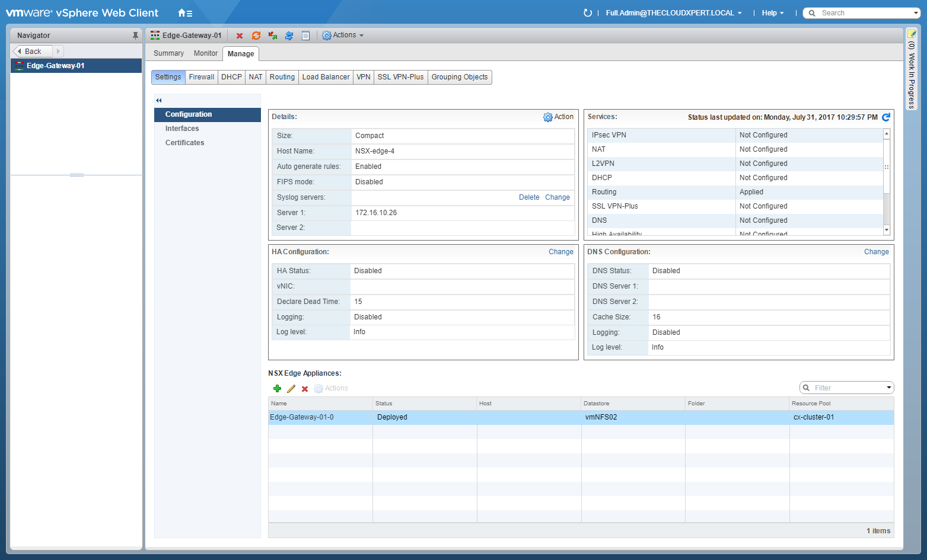Screen dimensions: 927x560
Task: Open the Help dropdown menu
Action: tap(772, 13)
